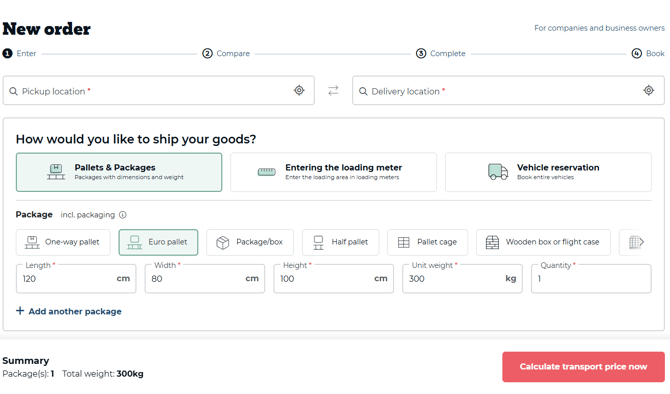670x394 pixels.
Task: Click step 3 Complete circle icon
Action: pos(421,53)
